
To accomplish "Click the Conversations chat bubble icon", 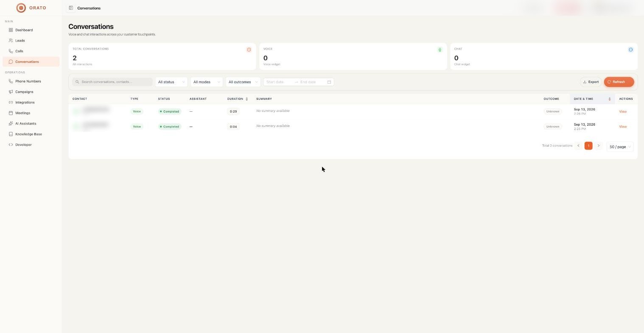I will (x=11, y=62).
